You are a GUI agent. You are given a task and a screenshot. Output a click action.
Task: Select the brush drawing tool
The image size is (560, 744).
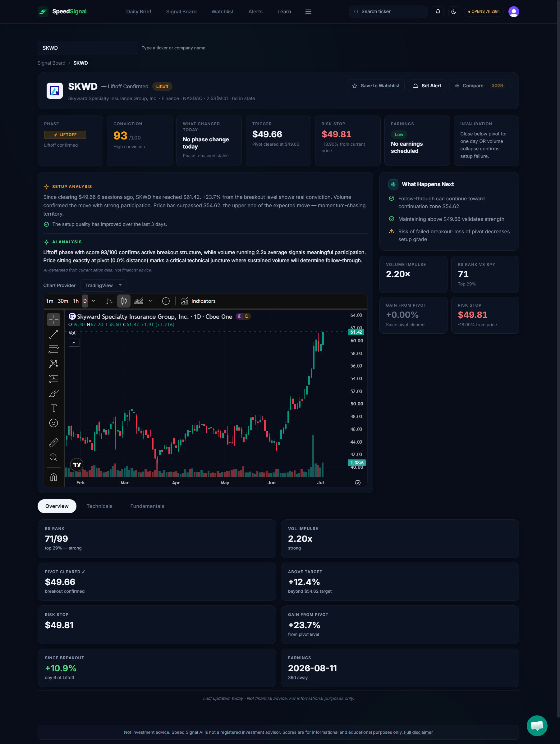pyautogui.click(x=53, y=394)
